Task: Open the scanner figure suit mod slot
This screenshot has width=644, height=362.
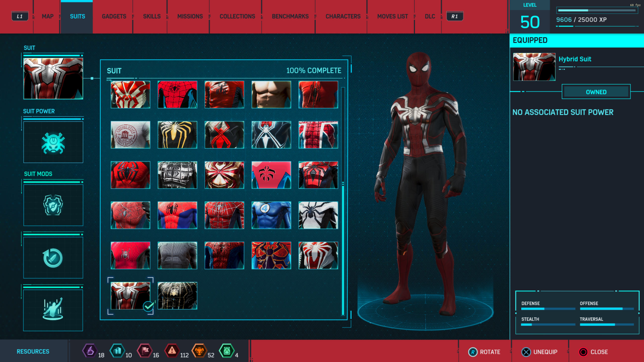Action: coord(53,310)
